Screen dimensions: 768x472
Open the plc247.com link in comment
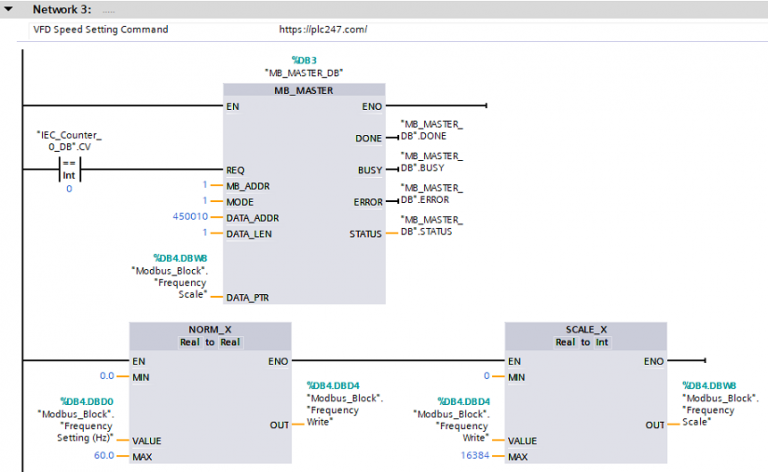pyautogui.click(x=323, y=30)
